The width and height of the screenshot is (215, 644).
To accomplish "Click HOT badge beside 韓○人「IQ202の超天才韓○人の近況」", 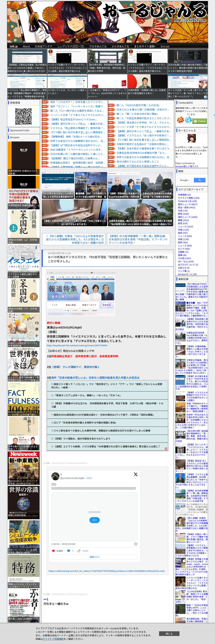I will 112,105.
